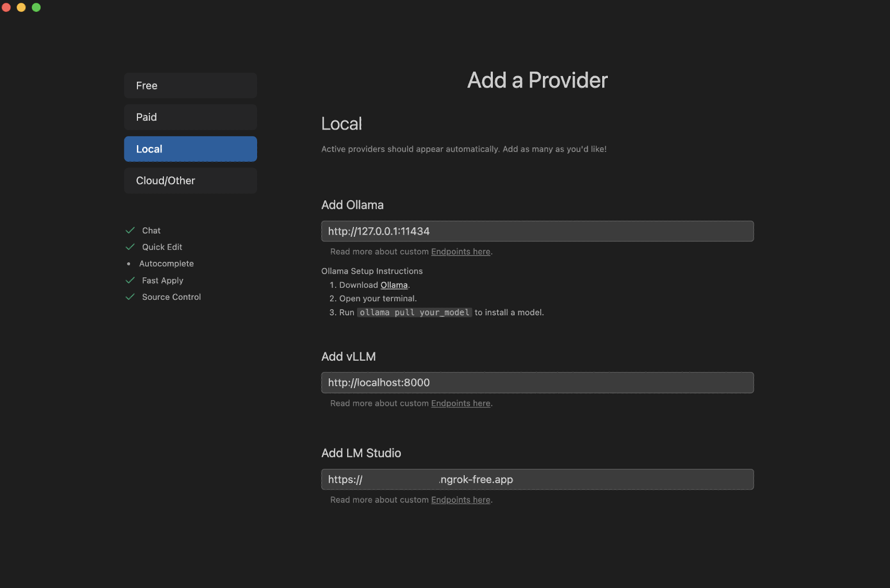Select the Free provider category
890x588 pixels.
(190, 85)
